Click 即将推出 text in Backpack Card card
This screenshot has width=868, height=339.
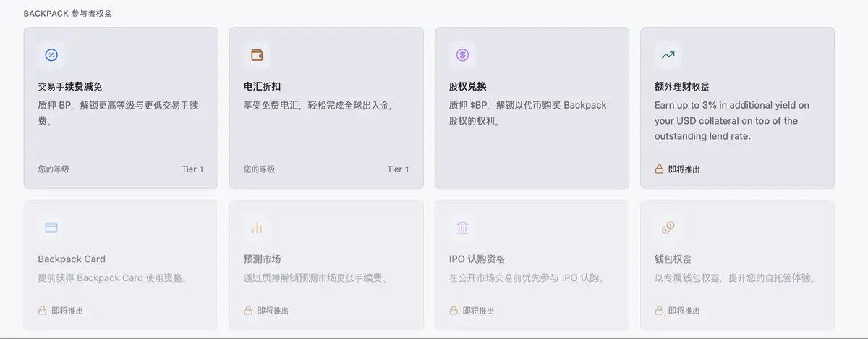[x=67, y=310]
